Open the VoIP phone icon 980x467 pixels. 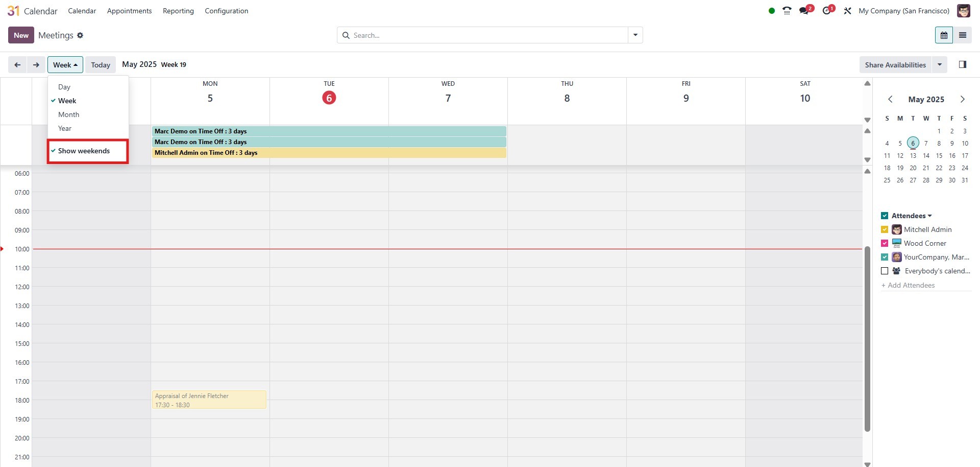787,11
